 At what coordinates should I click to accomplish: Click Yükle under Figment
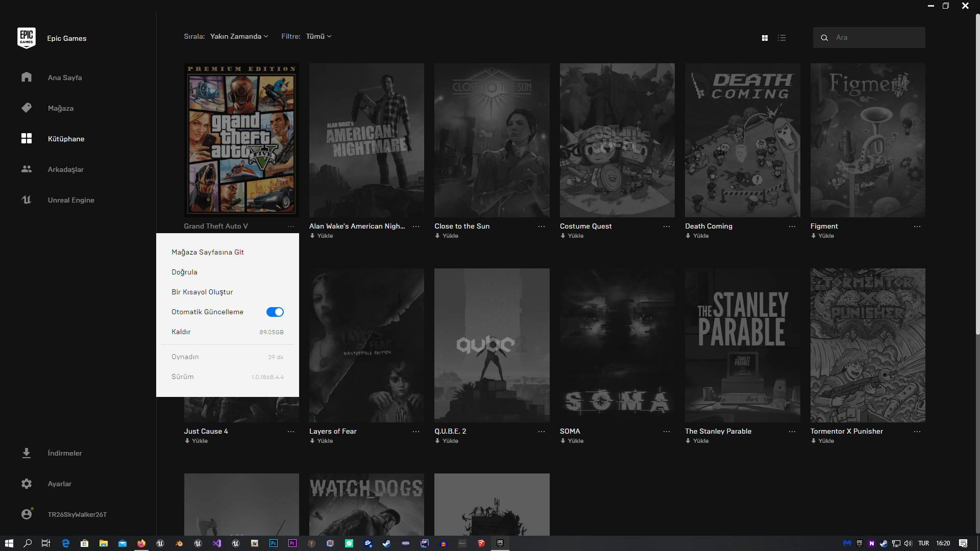(x=822, y=236)
